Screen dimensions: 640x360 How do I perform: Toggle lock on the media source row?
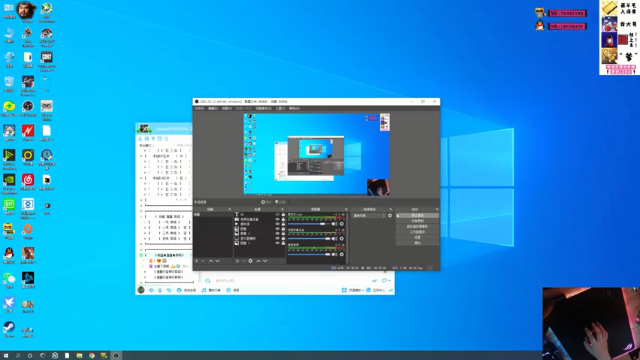tap(283, 224)
